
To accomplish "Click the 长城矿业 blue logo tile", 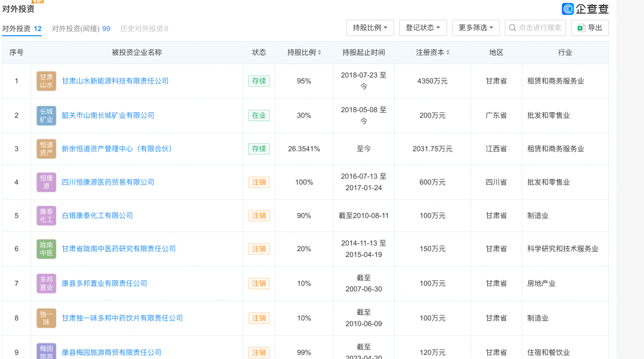I will pyautogui.click(x=46, y=116).
